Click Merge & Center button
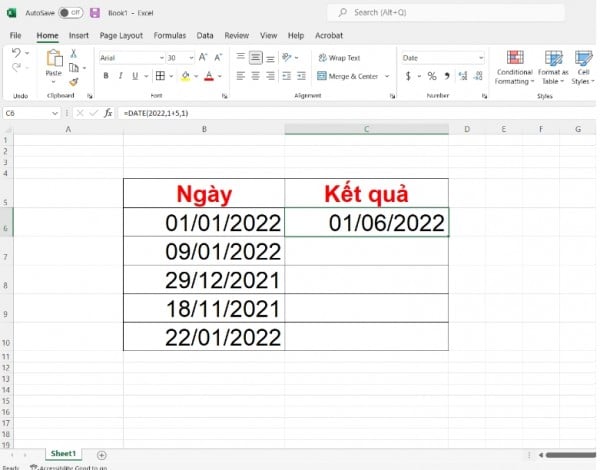This screenshot has width=600, height=470. 347,76
